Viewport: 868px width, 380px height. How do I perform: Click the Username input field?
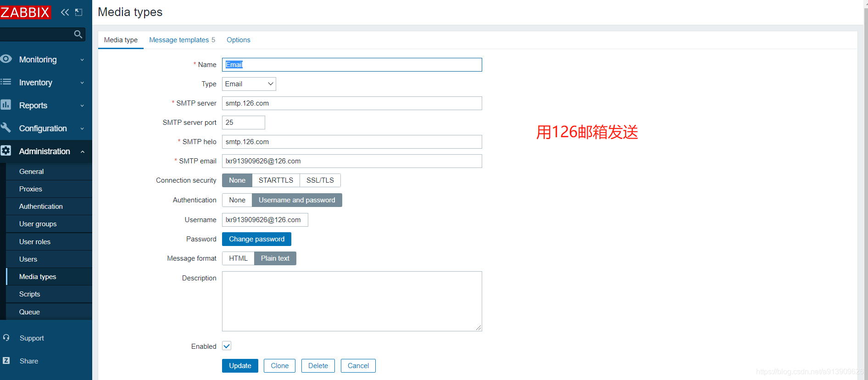[265, 220]
